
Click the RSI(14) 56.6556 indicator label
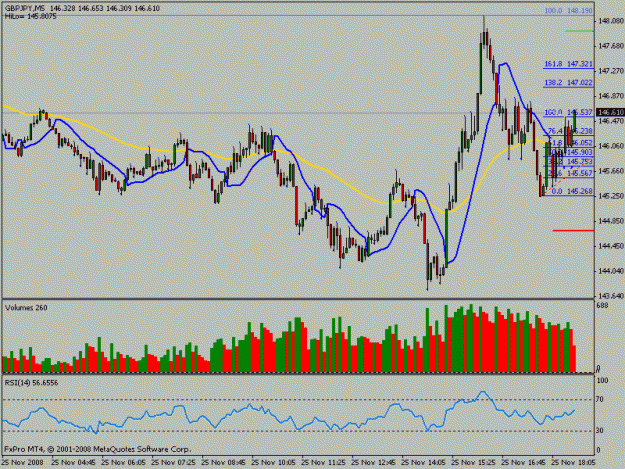click(x=31, y=383)
